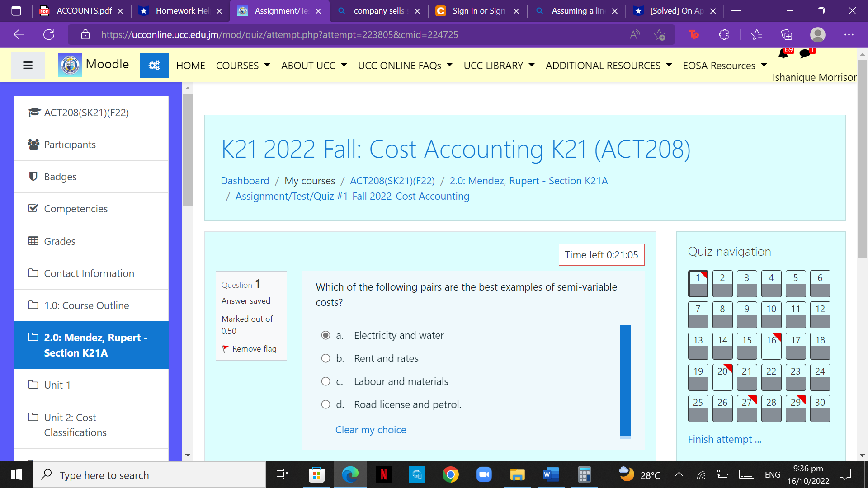Select answer b. Rent and rates

[x=325, y=358]
